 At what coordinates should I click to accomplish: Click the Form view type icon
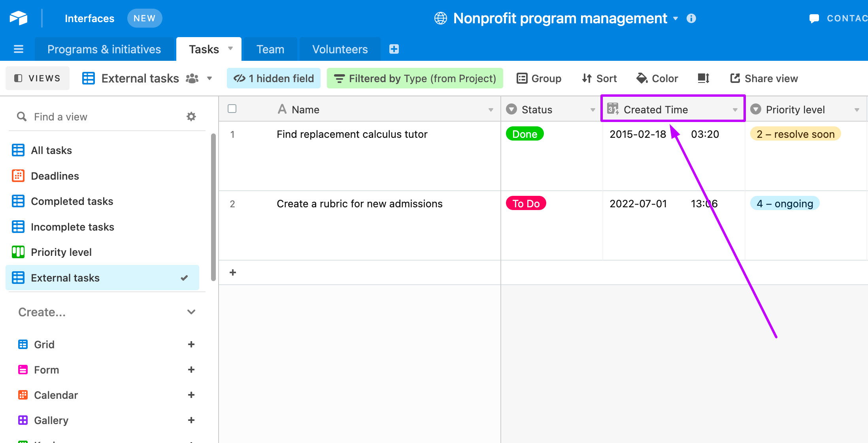click(23, 370)
